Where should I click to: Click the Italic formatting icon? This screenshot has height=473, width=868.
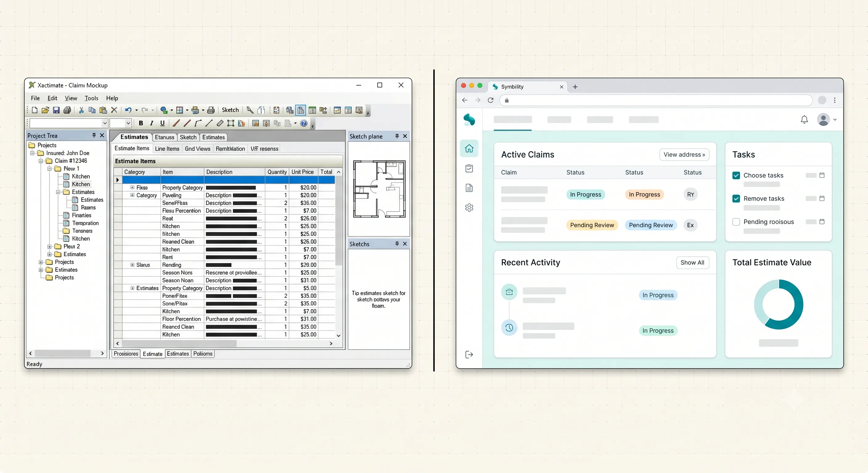[x=152, y=123]
